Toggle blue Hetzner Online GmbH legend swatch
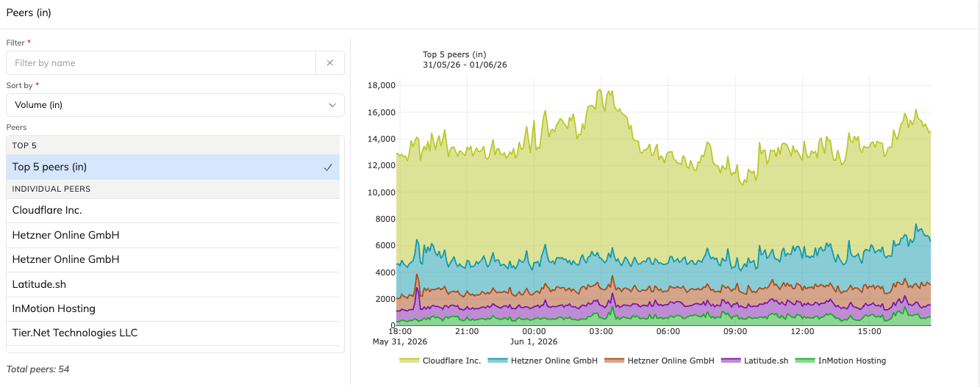Viewport: 980px width, 387px height. tap(498, 361)
